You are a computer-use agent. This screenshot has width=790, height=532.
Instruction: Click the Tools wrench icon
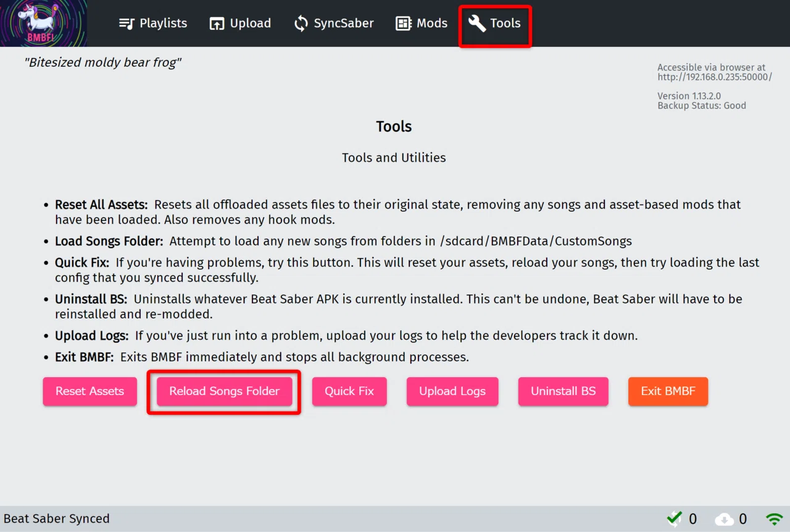(477, 23)
